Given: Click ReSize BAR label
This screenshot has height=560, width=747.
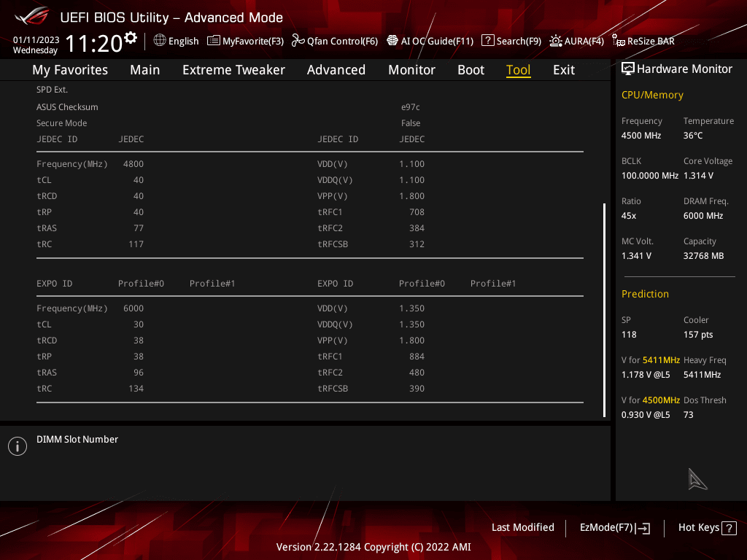Looking at the screenshot, I should click(x=651, y=41).
